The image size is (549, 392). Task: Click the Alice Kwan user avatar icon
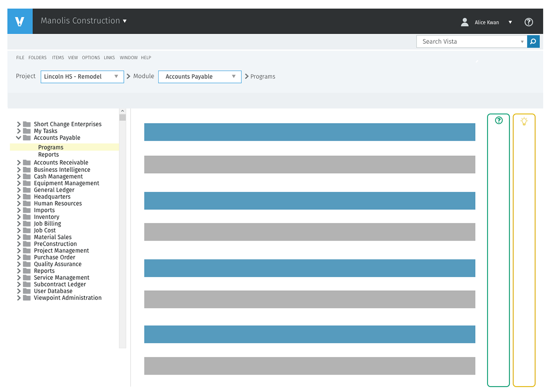click(x=465, y=22)
